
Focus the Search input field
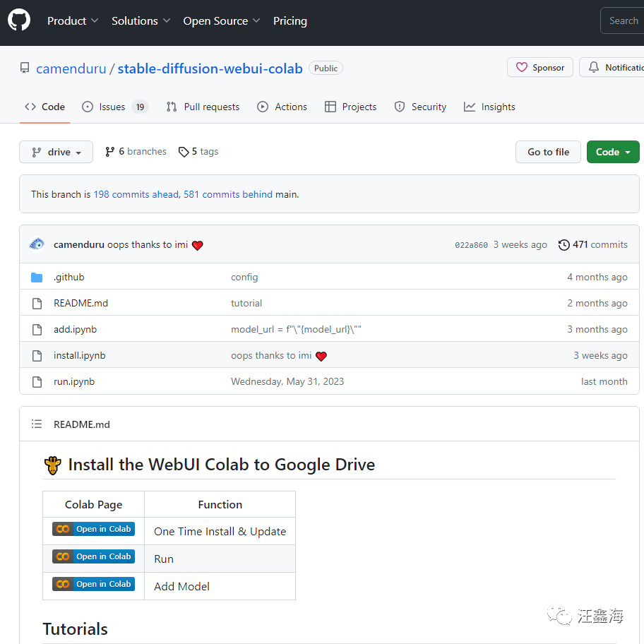pos(623,20)
